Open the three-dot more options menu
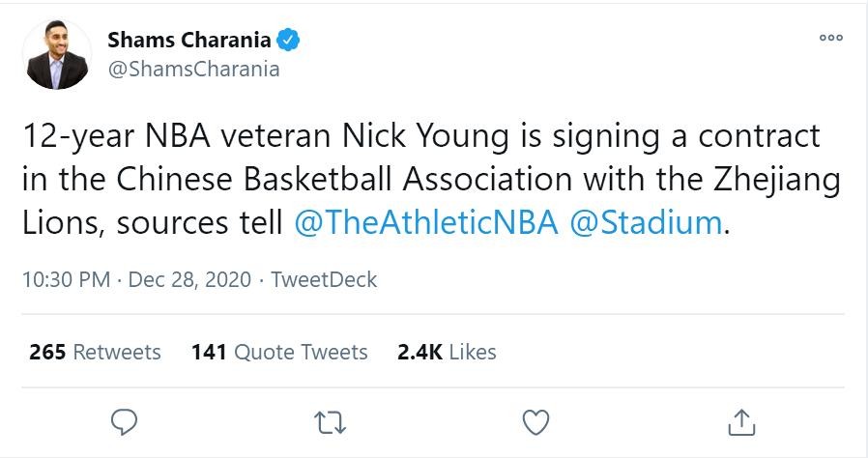The height and width of the screenshot is (458, 868). (830, 38)
